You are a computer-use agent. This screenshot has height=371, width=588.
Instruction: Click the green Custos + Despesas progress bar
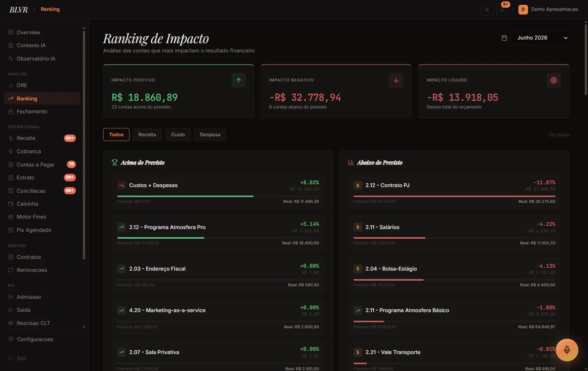(185, 196)
